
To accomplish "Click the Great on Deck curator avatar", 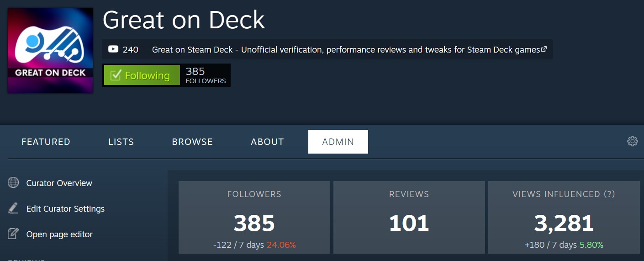I will [x=50, y=50].
